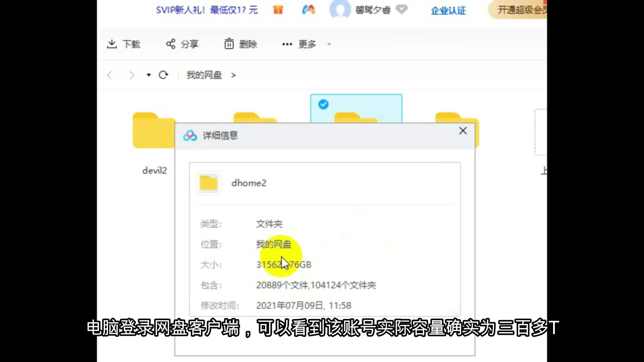
Task: Click the gift box icon in top bar
Action: point(278,10)
